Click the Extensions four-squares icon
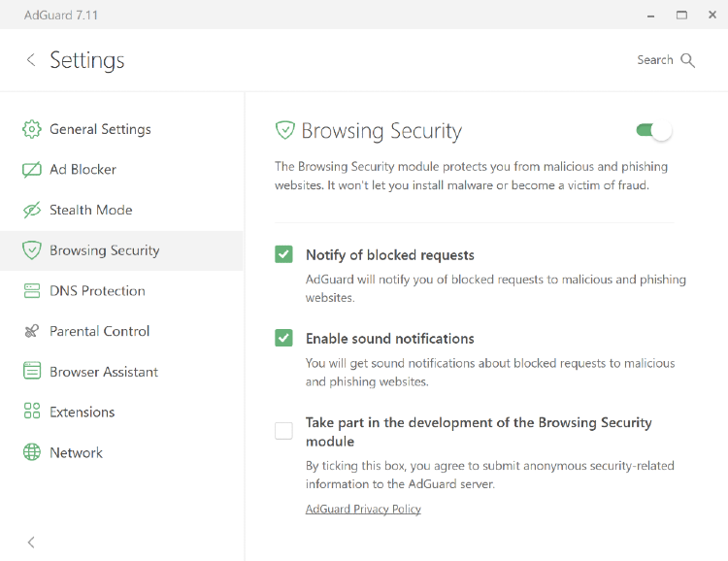 [x=32, y=411]
